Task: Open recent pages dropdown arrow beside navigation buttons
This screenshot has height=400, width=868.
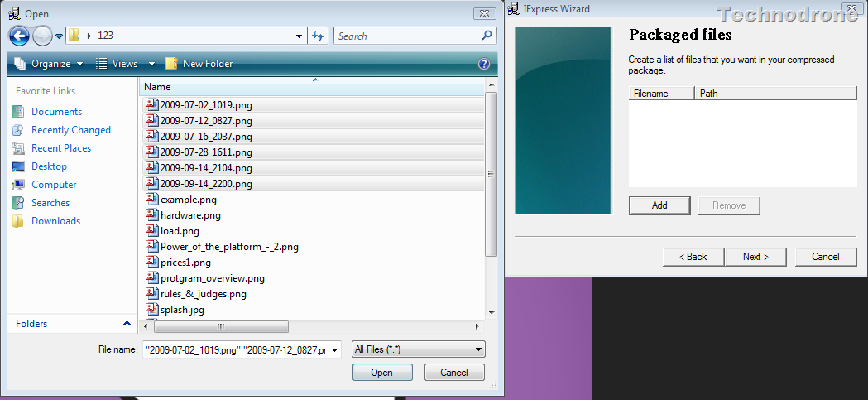Action: 59,36
